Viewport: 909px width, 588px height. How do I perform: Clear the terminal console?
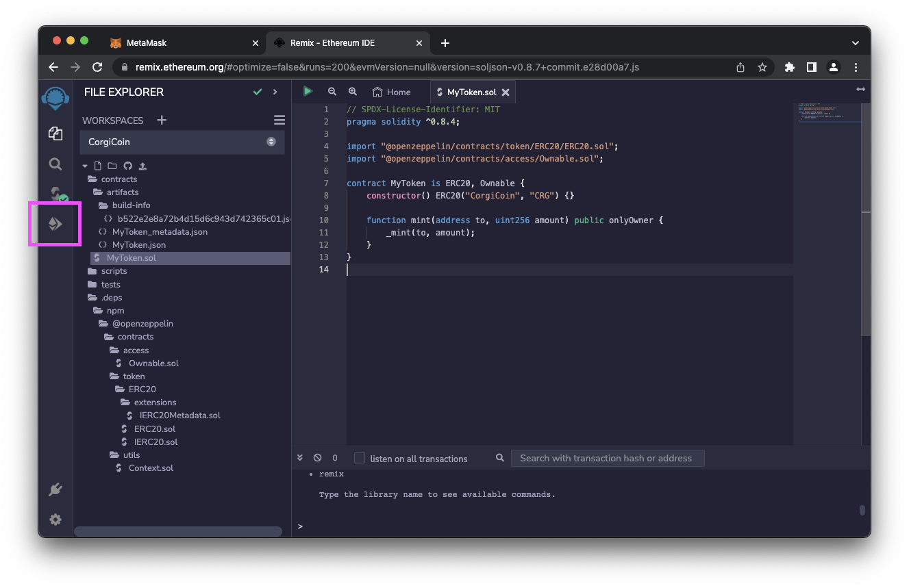(x=317, y=458)
